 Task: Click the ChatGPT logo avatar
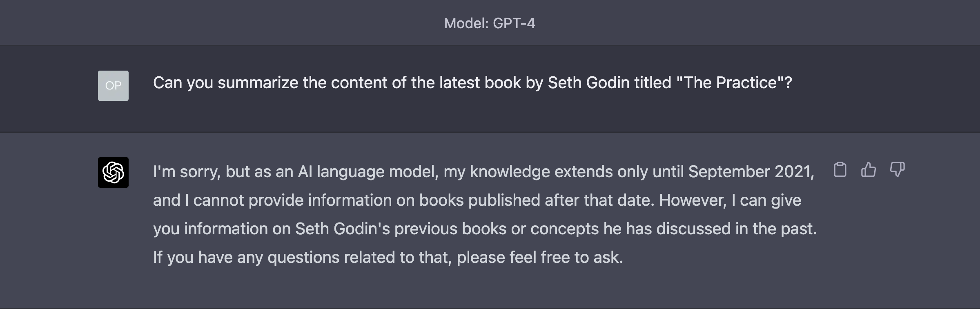tap(113, 172)
